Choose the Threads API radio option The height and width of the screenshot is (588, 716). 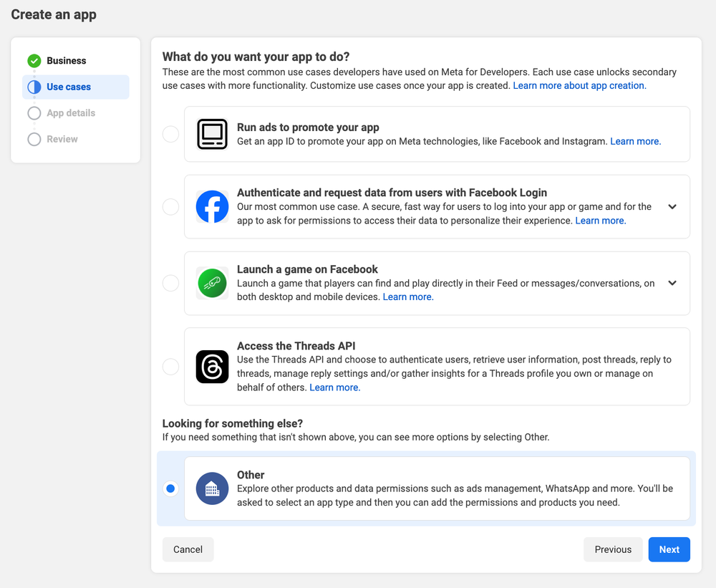[170, 367]
